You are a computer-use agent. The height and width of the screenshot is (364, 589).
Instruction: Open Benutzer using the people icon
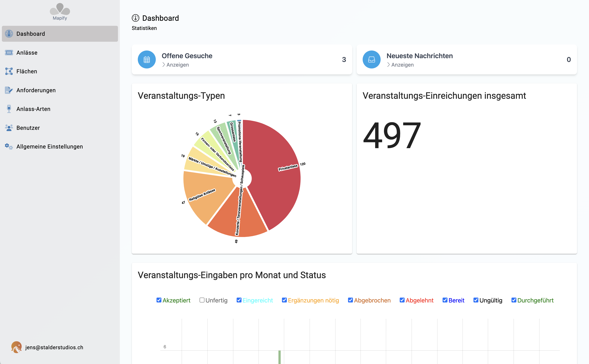pos(9,128)
